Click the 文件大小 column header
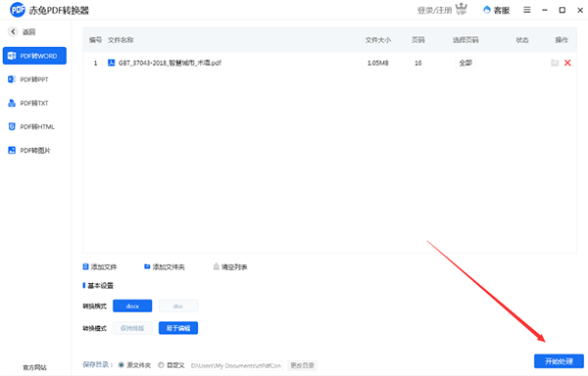Screen dimensions: 588x376 (x=378, y=40)
